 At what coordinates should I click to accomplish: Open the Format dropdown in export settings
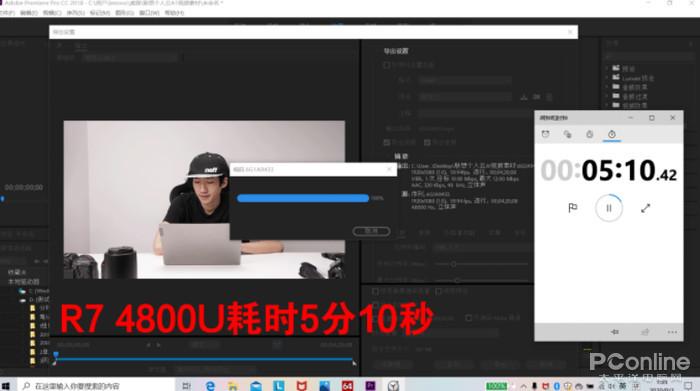pos(465,80)
